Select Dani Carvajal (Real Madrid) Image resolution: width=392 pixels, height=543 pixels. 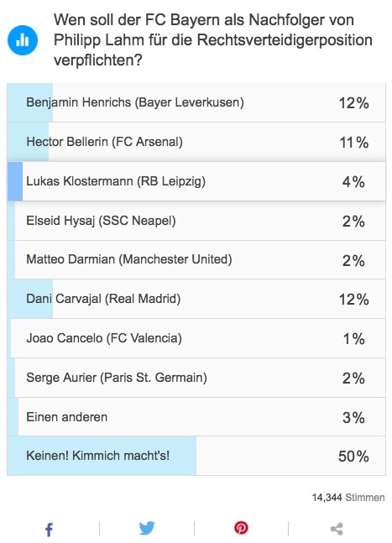point(196,299)
